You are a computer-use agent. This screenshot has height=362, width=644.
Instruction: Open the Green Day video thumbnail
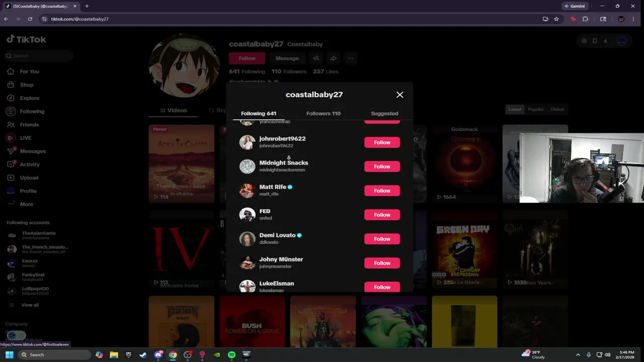(x=464, y=249)
